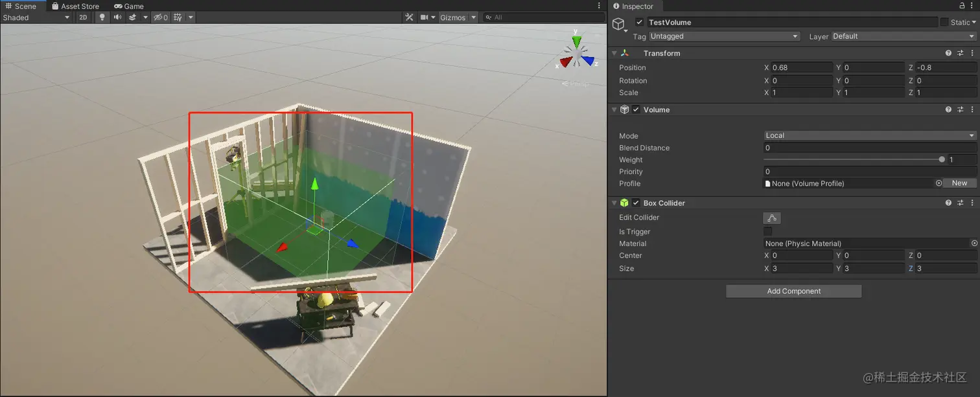Toggle scene lighting lightbulb icon
This screenshot has width=980, height=397.
(x=102, y=17)
